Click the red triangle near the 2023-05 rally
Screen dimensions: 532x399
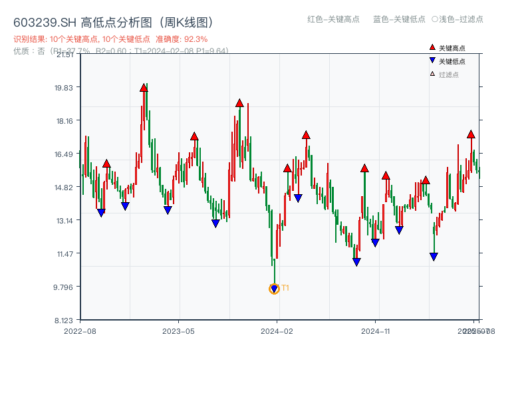tap(194, 135)
